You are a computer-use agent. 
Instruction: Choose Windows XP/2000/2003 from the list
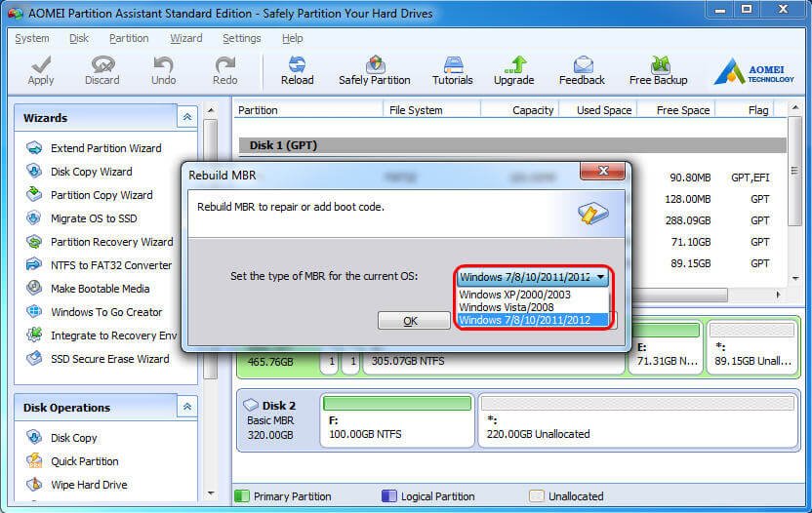532,295
